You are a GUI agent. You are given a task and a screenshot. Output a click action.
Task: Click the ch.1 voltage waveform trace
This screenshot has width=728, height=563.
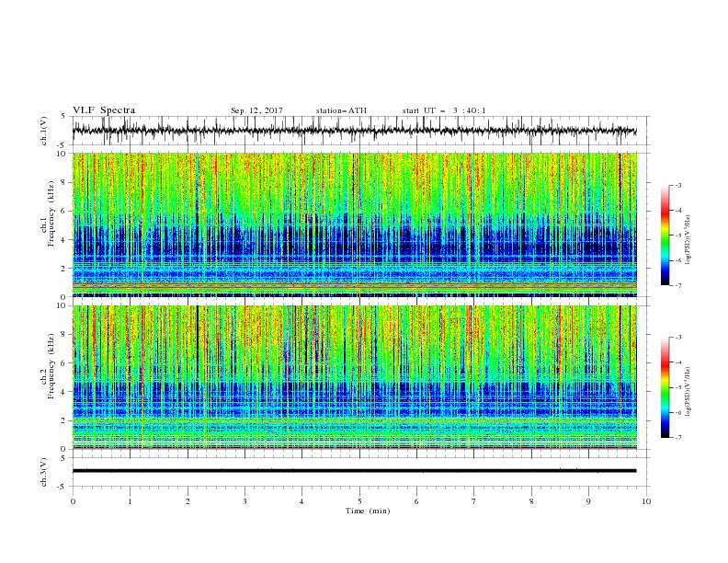pyautogui.click(x=354, y=131)
